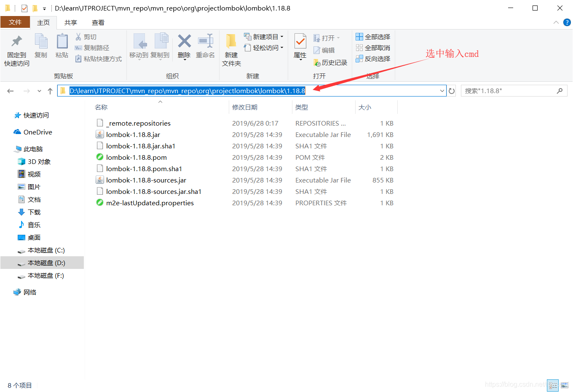Image resolution: width=573 pixels, height=392 pixels.
Task: Select lombok-1.18.8-sources.jar file
Action: (146, 180)
